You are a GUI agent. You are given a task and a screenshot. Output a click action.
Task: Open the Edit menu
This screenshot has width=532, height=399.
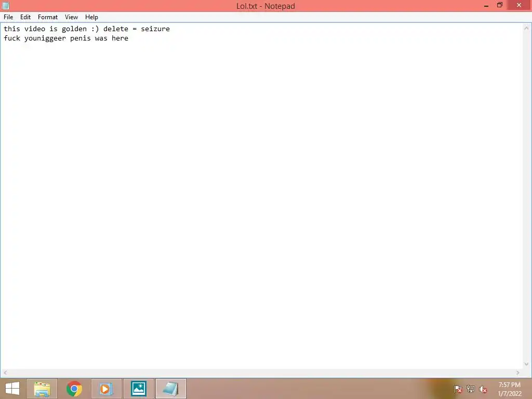pos(25,17)
